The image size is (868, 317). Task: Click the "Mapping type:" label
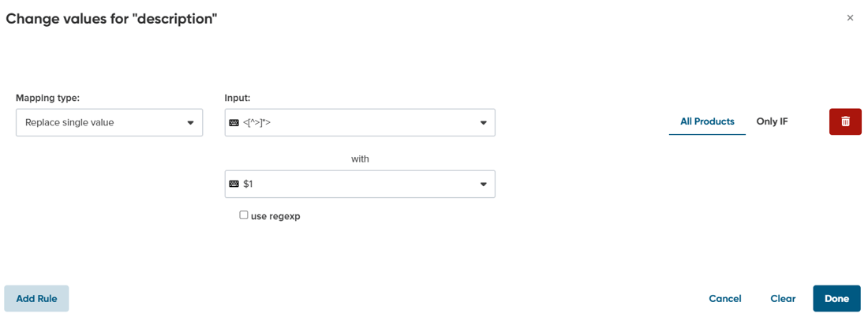[47, 98]
